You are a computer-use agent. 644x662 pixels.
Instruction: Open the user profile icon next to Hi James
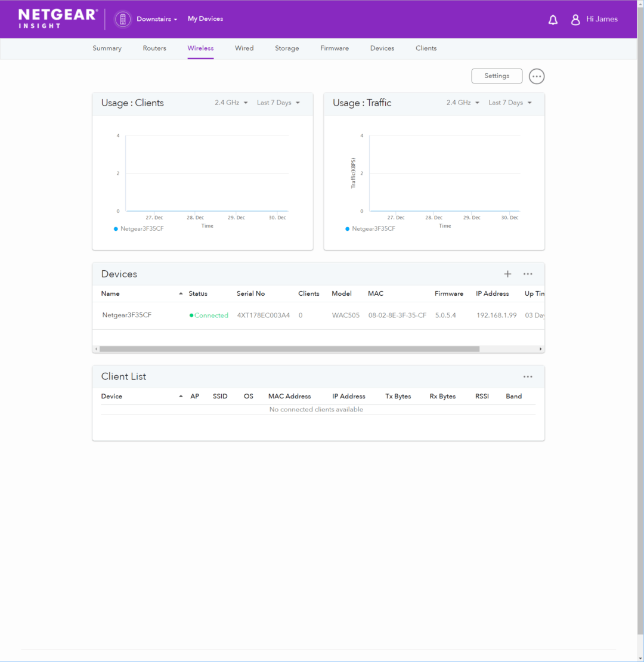tap(575, 18)
